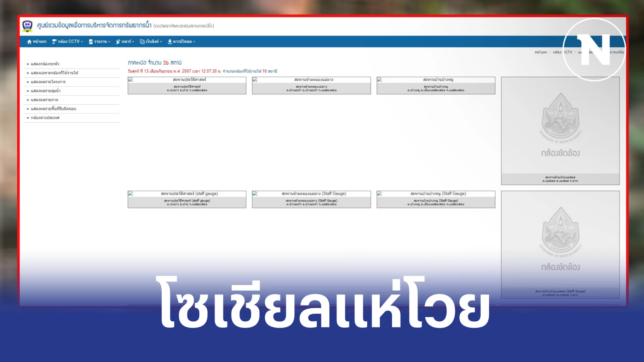Click หน้าแรก in the breadcrumb trail
This screenshot has height=362, width=644.
coord(540,52)
